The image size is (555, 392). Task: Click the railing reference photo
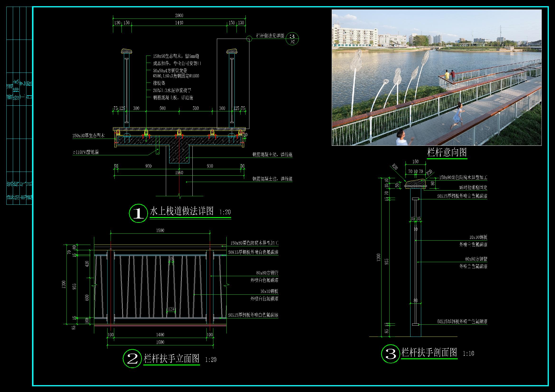(437, 77)
